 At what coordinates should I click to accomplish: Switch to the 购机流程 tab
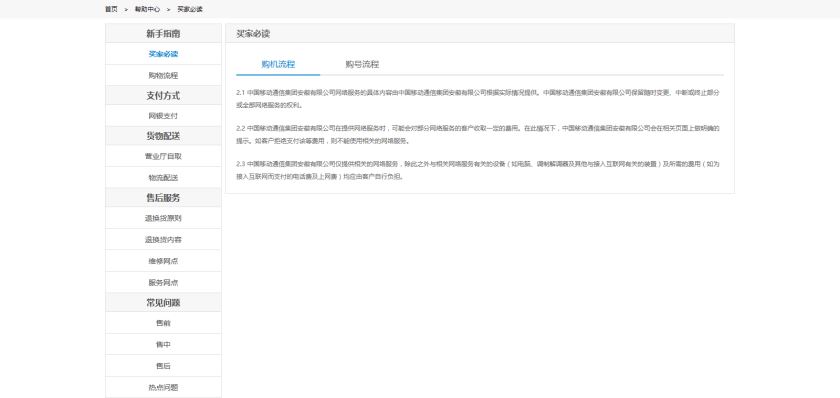(x=278, y=64)
